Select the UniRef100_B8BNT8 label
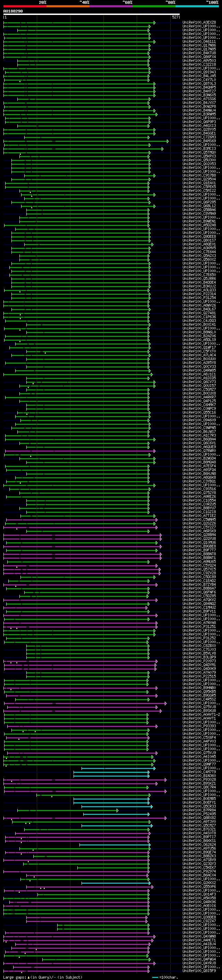The width and height of the screenshot is (222, 980). tap(199, 554)
